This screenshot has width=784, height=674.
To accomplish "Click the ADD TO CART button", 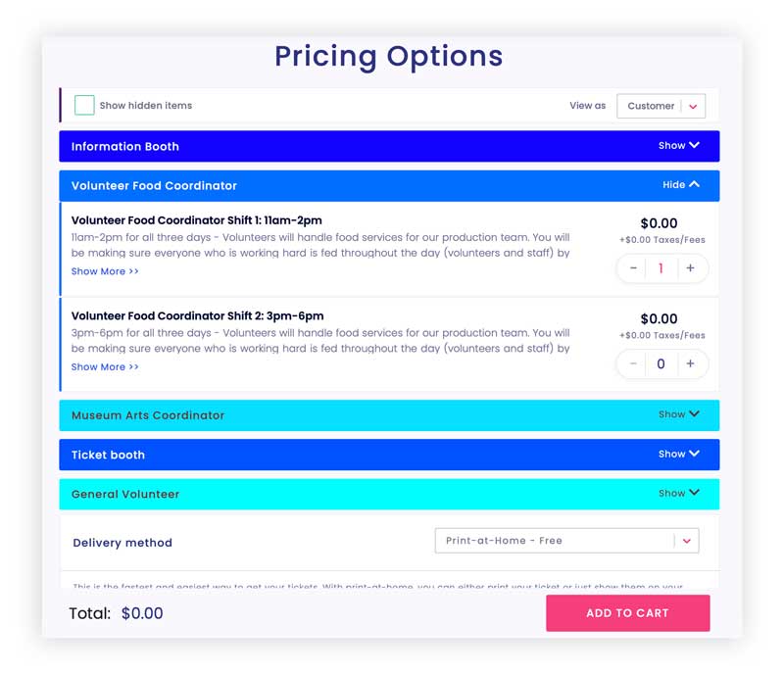I will (x=627, y=613).
